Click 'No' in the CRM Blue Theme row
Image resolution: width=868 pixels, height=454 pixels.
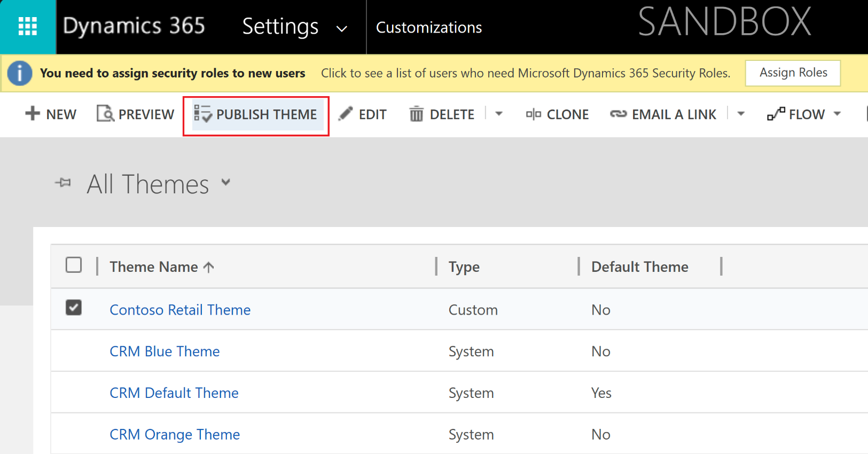(600, 351)
